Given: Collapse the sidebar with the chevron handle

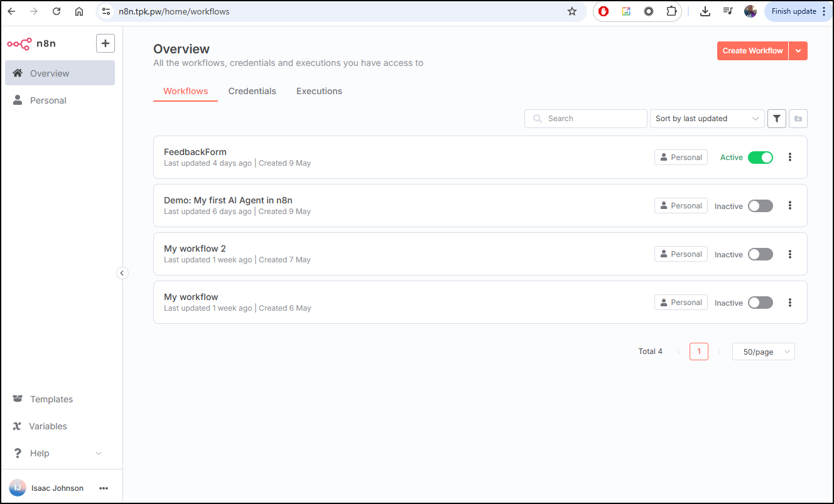Looking at the screenshot, I should [122, 273].
